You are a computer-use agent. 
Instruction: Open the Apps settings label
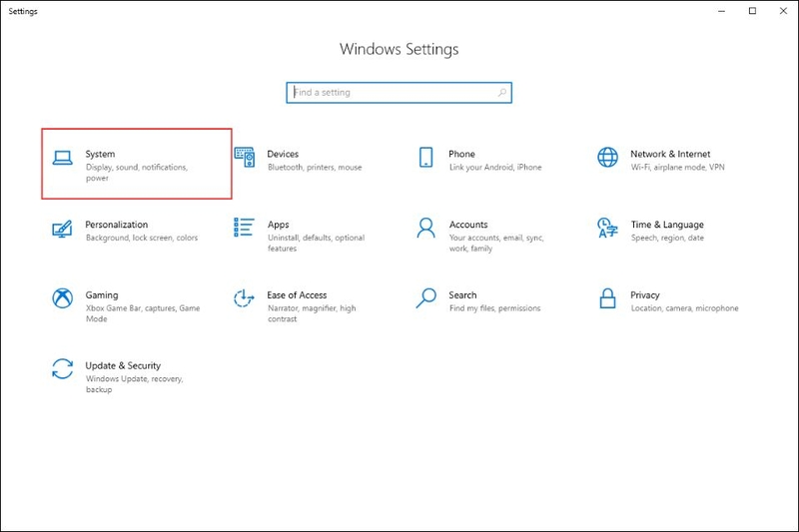click(x=279, y=225)
